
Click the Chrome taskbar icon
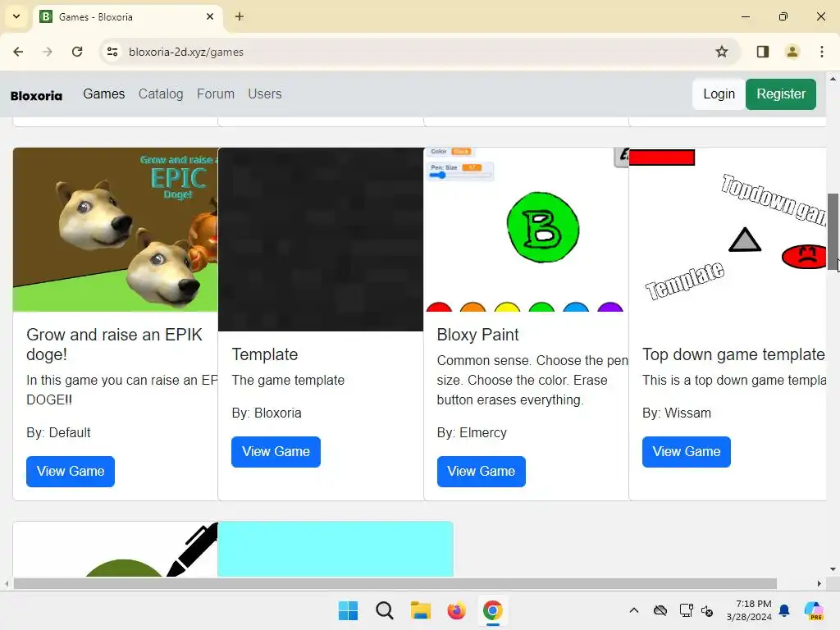493,610
